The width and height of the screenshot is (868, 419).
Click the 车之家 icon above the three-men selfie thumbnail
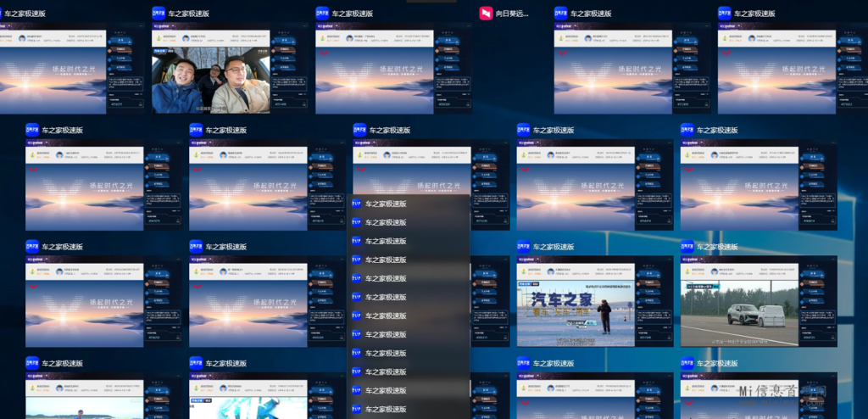159,14
